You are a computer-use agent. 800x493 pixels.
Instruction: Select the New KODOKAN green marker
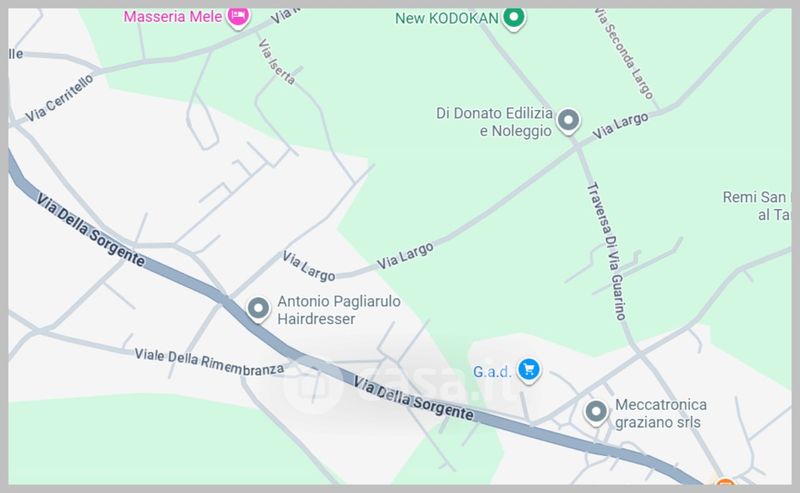tap(514, 19)
